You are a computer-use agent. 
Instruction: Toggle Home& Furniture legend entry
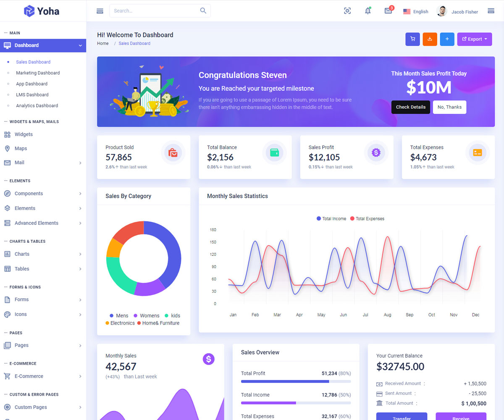pyautogui.click(x=158, y=323)
